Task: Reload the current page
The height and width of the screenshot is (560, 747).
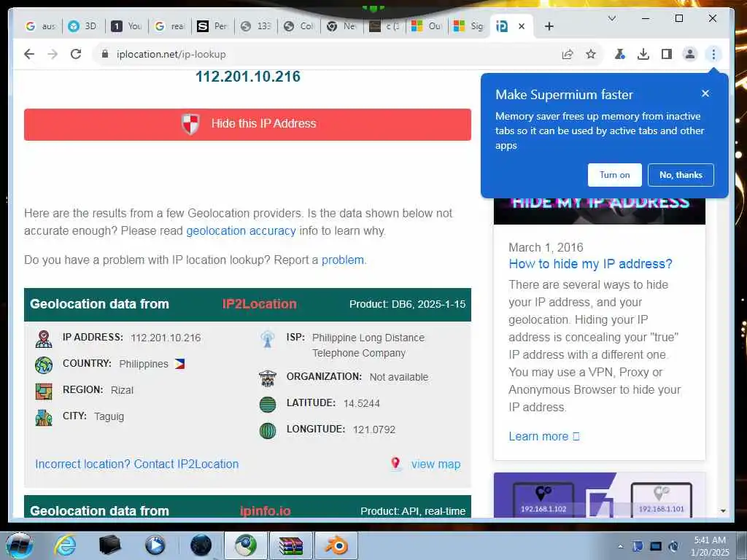Action: (76, 54)
